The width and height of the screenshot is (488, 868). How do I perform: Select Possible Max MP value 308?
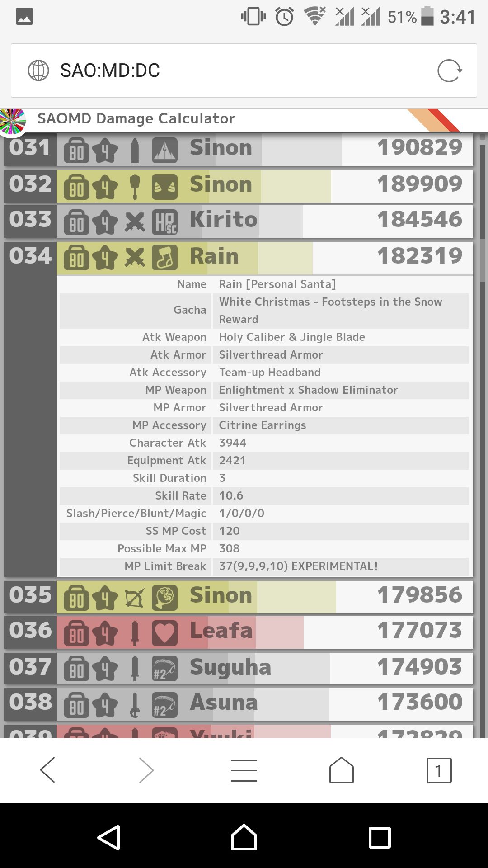[x=229, y=549]
